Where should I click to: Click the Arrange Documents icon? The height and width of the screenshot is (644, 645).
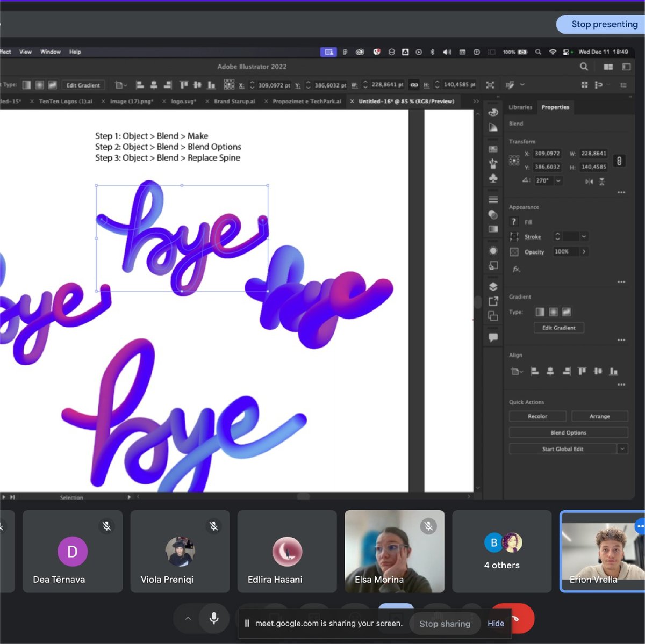coord(608,67)
